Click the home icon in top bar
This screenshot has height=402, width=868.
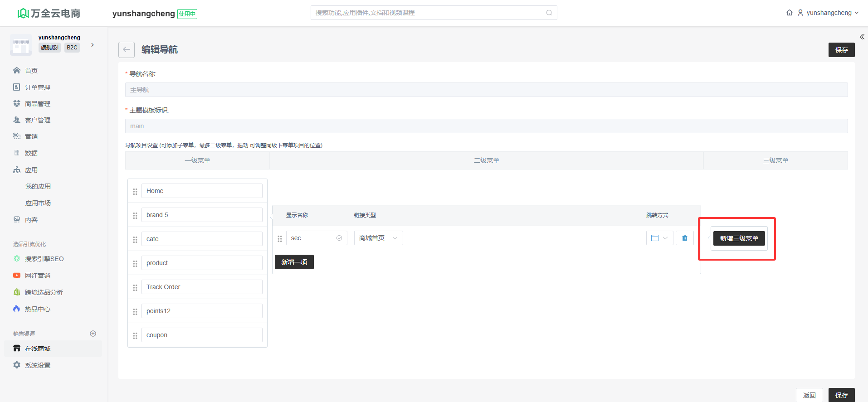789,13
